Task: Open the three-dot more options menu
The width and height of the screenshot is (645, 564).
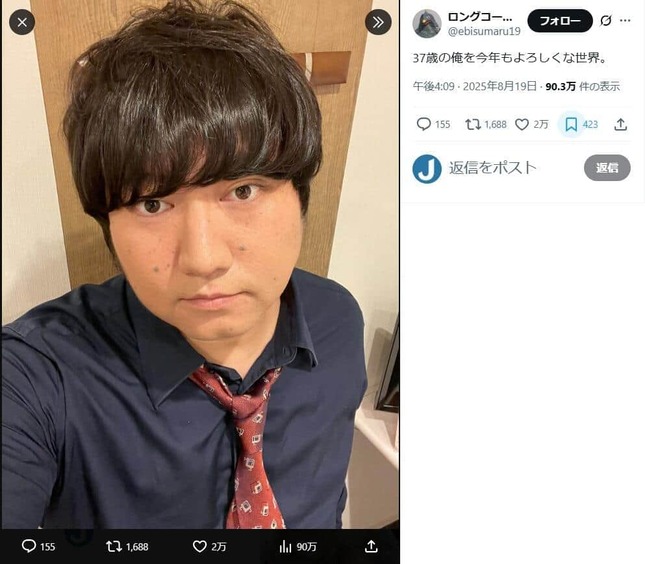Action: (625, 21)
